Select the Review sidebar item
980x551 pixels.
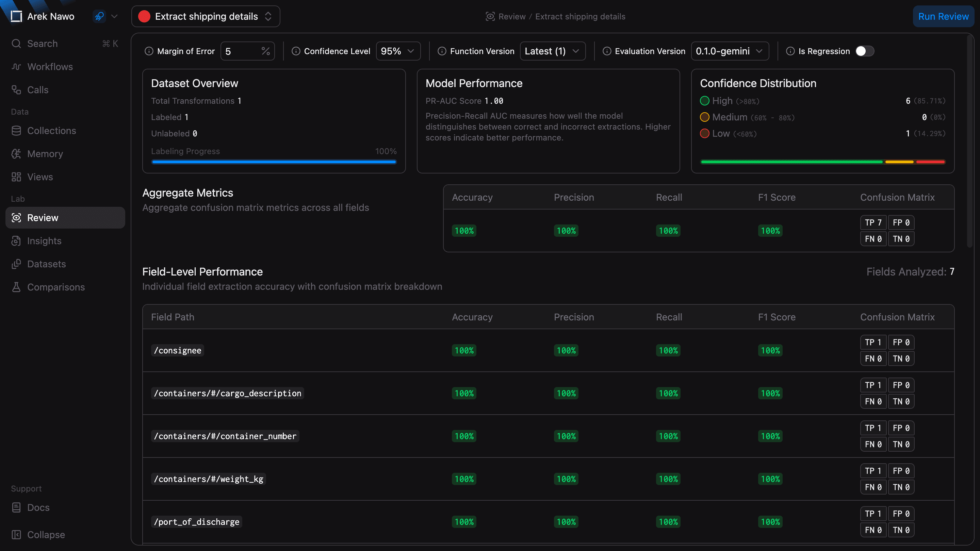[65, 218]
